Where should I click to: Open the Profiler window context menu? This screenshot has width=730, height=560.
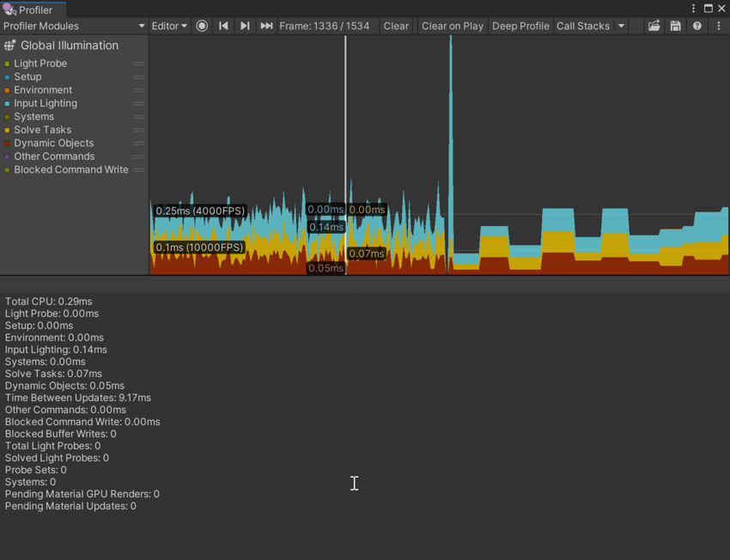pyautogui.click(x=719, y=26)
